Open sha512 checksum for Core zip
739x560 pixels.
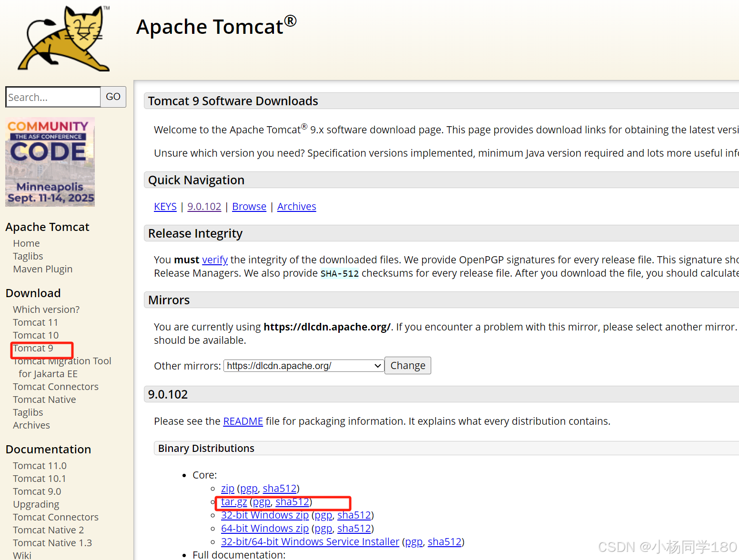(280, 489)
